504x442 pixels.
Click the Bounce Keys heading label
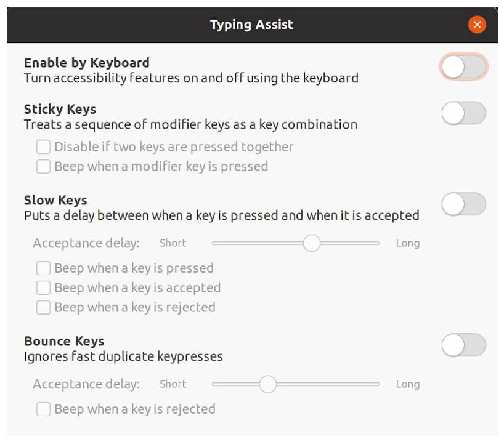coord(64,341)
